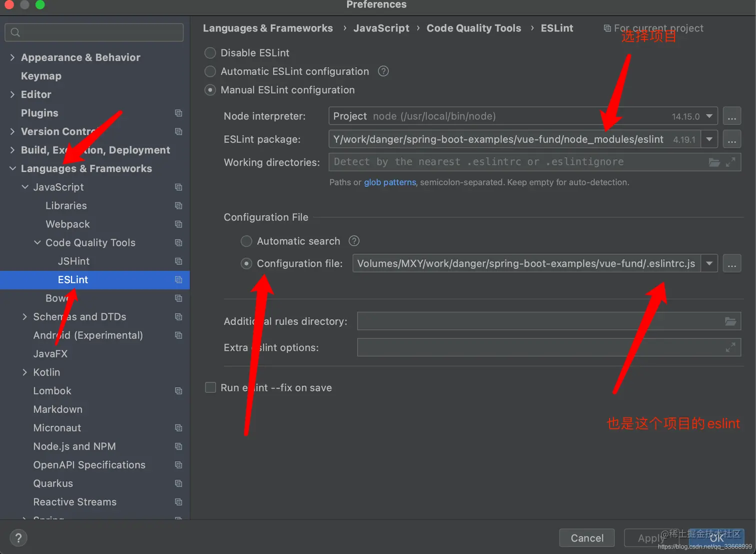Expand the Extra eslint options field
The width and height of the screenshot is (756, 554).
(x=730, y=347)
